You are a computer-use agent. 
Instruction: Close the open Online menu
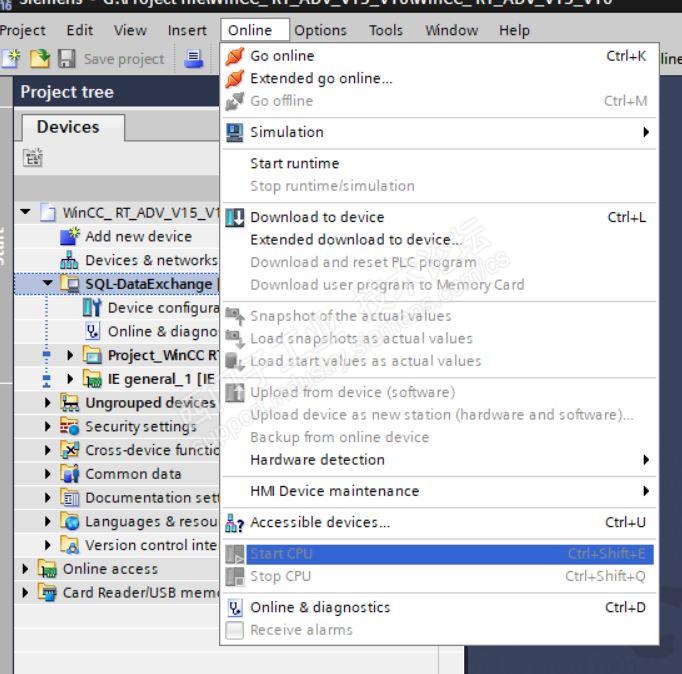tap(255, 30)
